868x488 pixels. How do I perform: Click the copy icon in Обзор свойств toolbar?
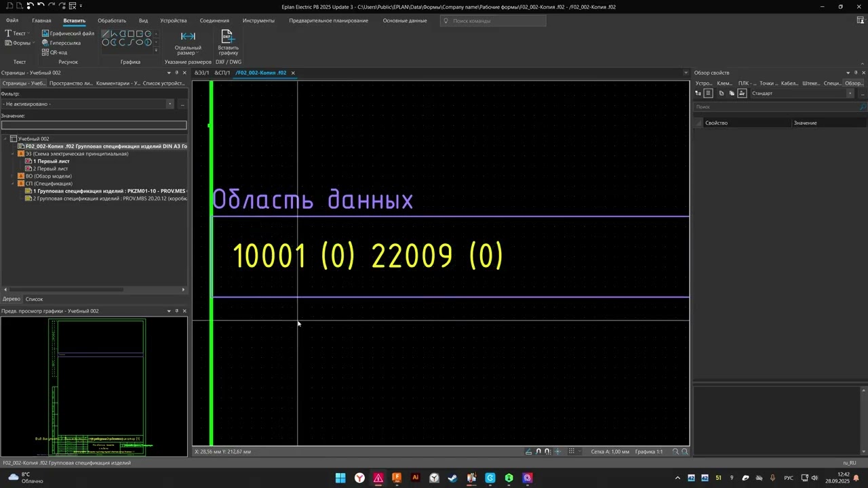coord(722,94)
